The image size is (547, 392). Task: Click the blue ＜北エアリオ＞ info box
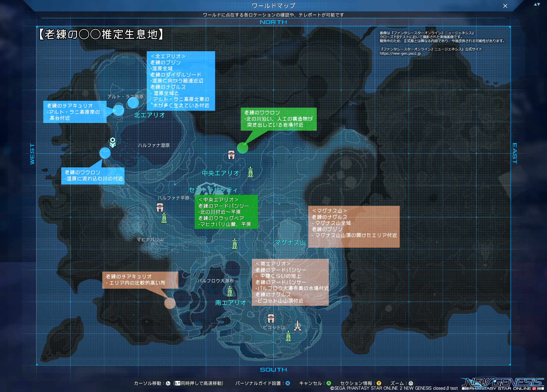coord(181,81)
